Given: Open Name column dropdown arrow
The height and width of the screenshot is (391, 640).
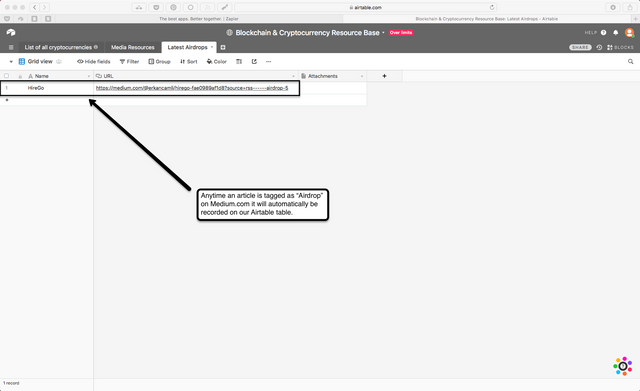Looking at the screenshot, I should 89,76.
